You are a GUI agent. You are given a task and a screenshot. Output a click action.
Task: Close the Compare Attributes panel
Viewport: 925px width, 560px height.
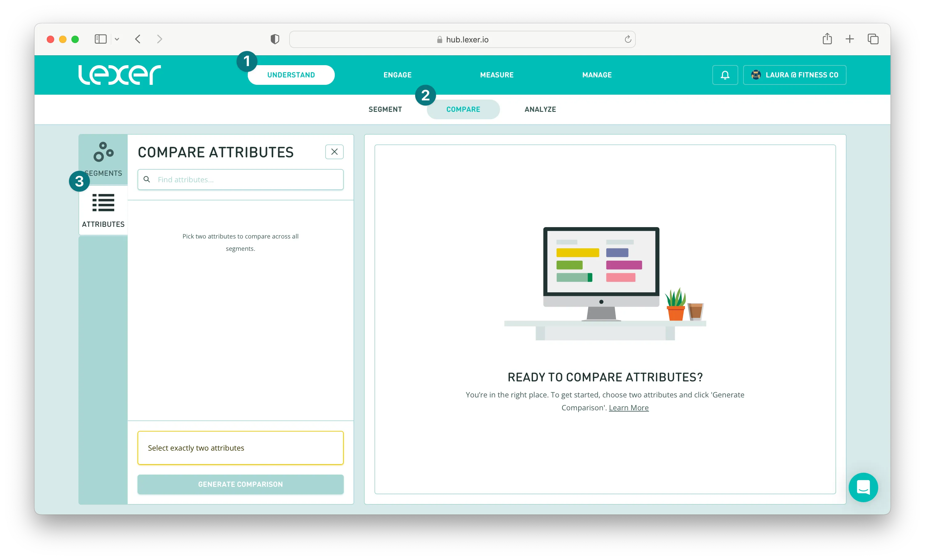334,152
